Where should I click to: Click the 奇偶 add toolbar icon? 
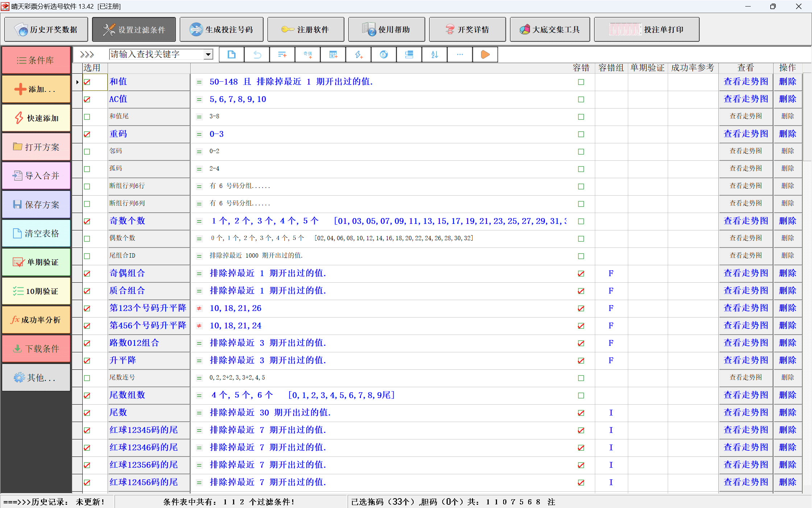pyautogui.click(x=308, y=54)
